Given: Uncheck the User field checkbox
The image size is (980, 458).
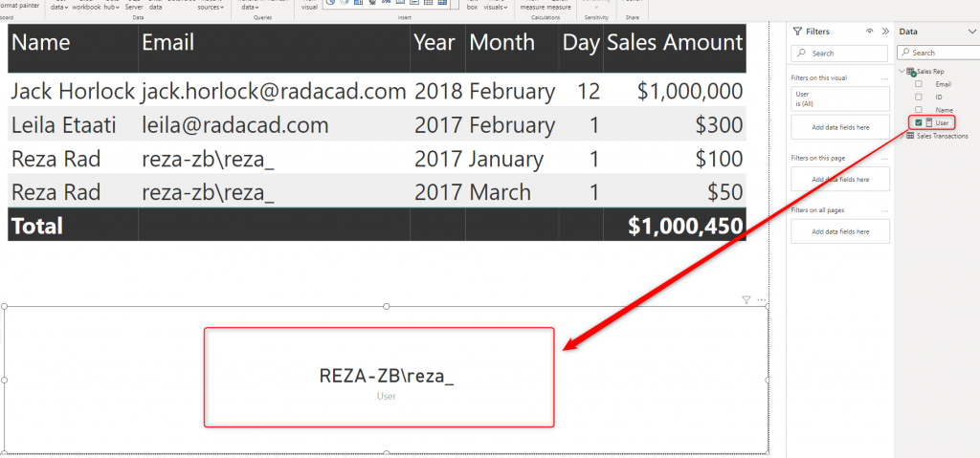Looking at the screenshot, I should tap(919, 123).
